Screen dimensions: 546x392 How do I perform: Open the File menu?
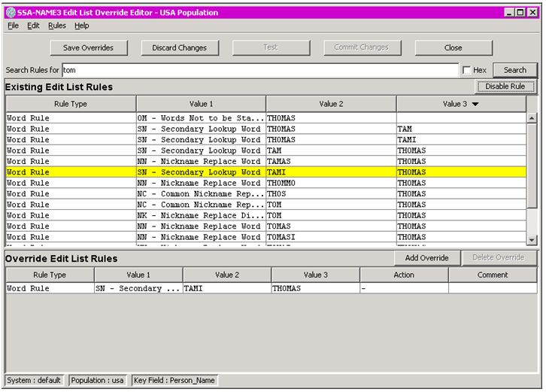point(13,26)
